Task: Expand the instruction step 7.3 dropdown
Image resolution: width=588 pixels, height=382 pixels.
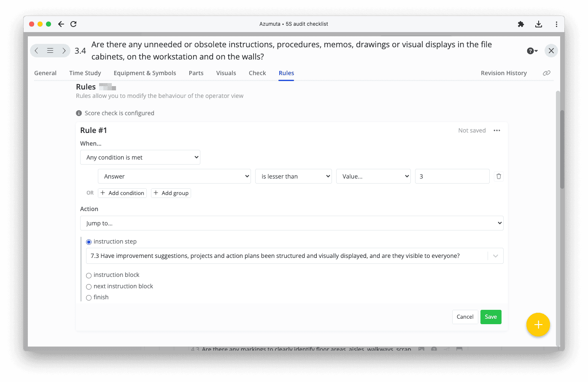Action: click(495, 255)
